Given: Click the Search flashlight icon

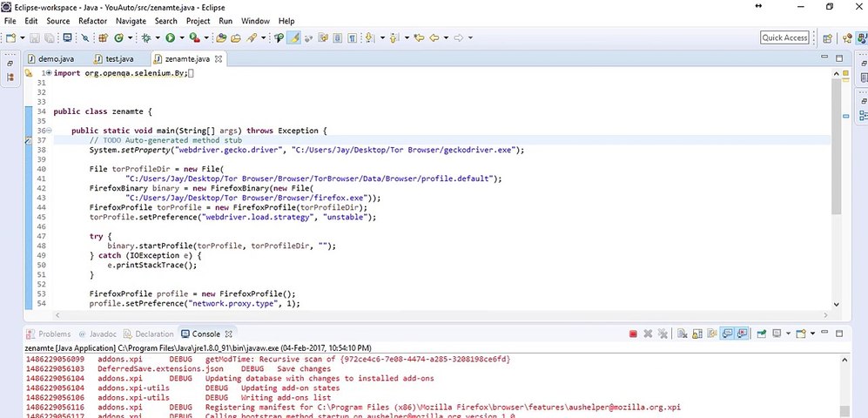Looking at the screenshot, I should [x=252, y=37].
